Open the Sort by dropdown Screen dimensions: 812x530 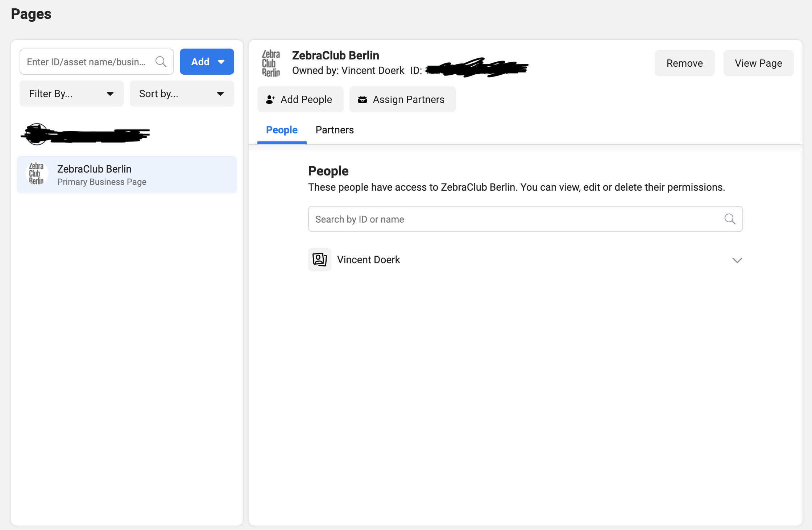tap(182, 94)
